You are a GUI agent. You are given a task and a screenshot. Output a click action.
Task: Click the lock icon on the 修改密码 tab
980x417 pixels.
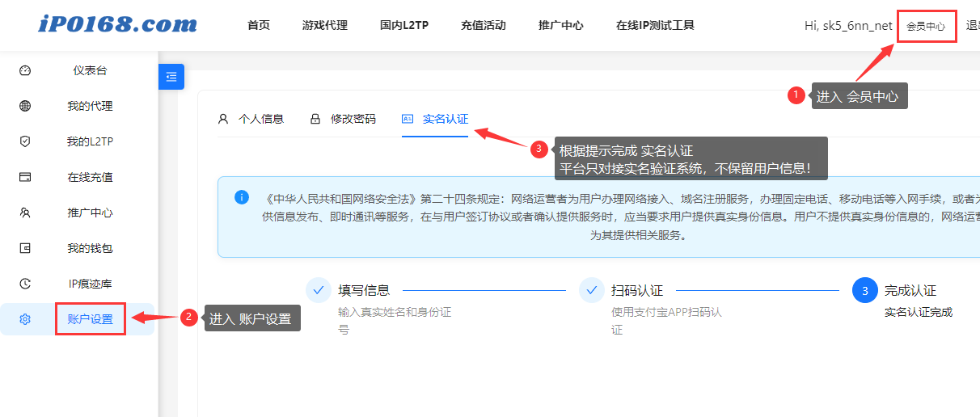pyautogui.click(x=315, y=120)
